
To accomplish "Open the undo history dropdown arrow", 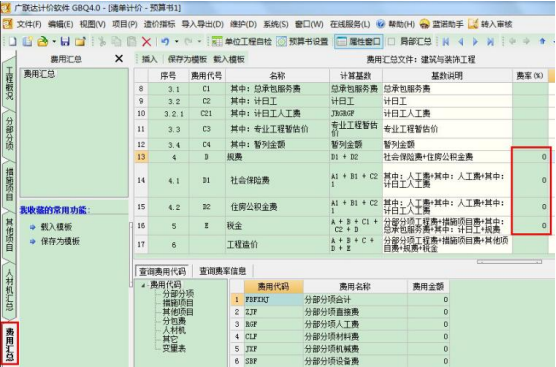I will tap(176, 41).
